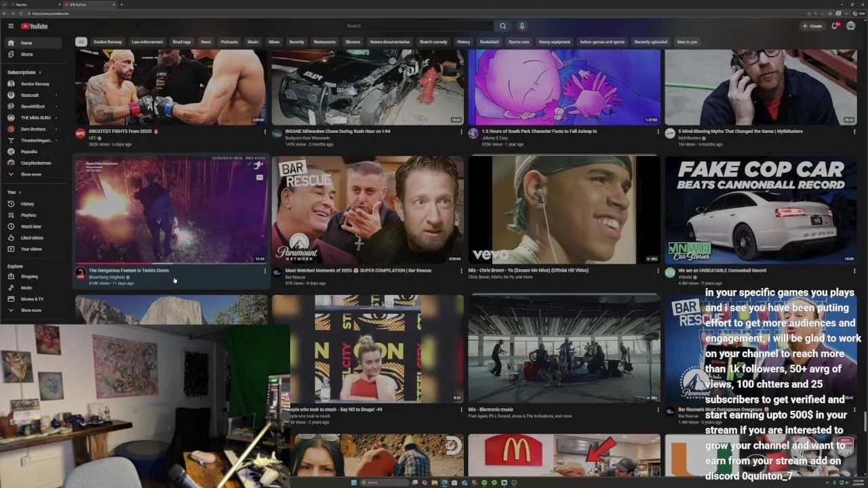Show more Explore items in the sidebar
The height and width of the screenshot is (488, 868).
click(x=31, y=310)
